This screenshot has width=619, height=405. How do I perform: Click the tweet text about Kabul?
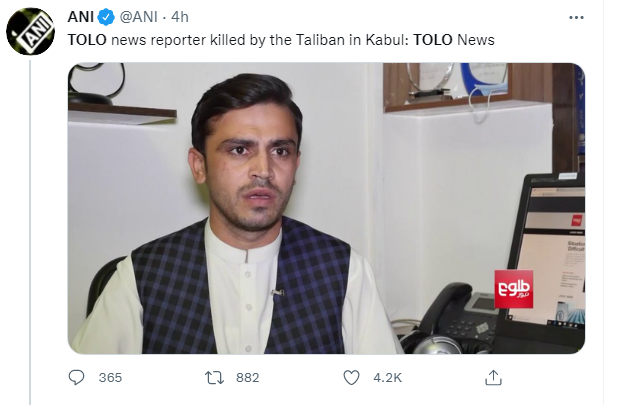[281, 40]
